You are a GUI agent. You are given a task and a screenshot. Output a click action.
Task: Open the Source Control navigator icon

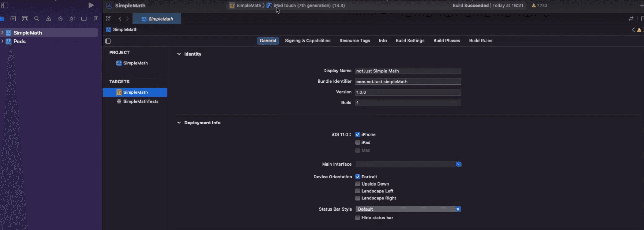tap(13, 19)
